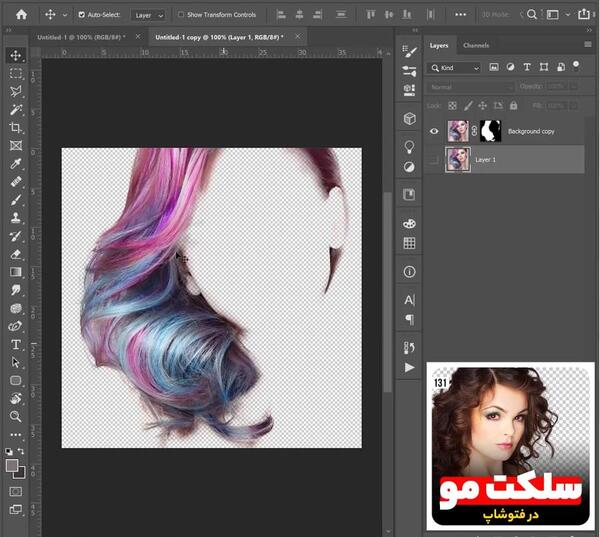
Task: Toggle the Auto-Select checkbox
Action: [82, 15]
